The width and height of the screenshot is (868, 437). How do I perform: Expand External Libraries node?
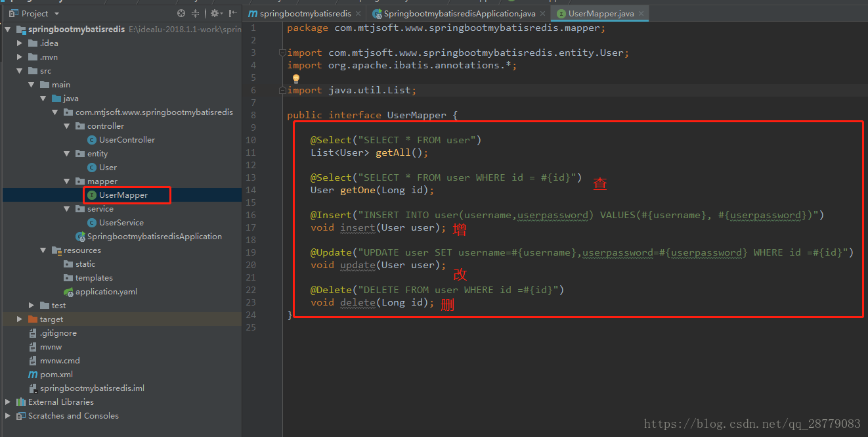click(8, 402)
